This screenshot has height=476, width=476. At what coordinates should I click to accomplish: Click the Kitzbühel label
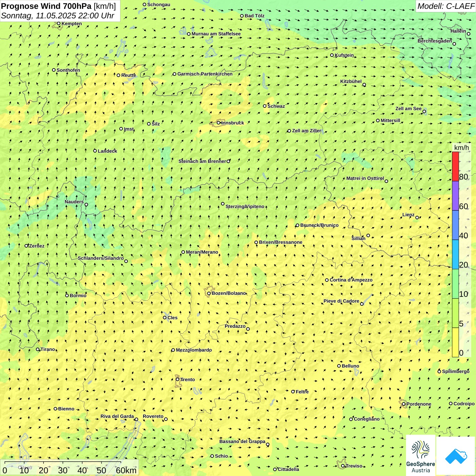(351, 81)
